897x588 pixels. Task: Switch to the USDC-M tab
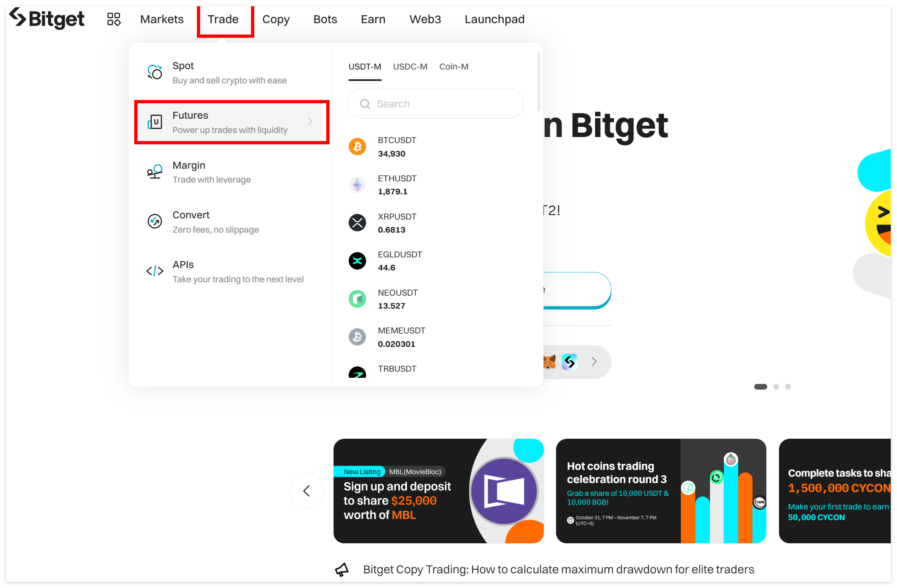[x=410, y=67]
